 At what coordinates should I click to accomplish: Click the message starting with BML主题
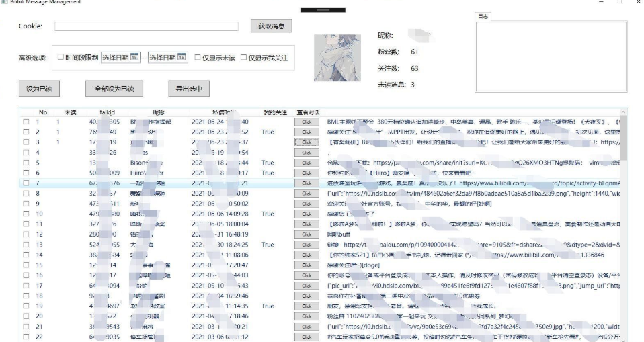[473, 122]
